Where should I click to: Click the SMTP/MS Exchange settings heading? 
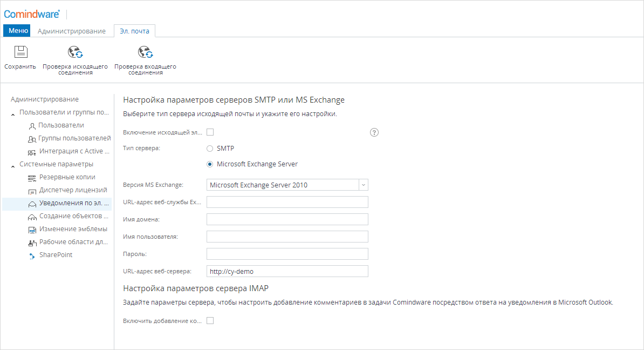click(234, 100)
